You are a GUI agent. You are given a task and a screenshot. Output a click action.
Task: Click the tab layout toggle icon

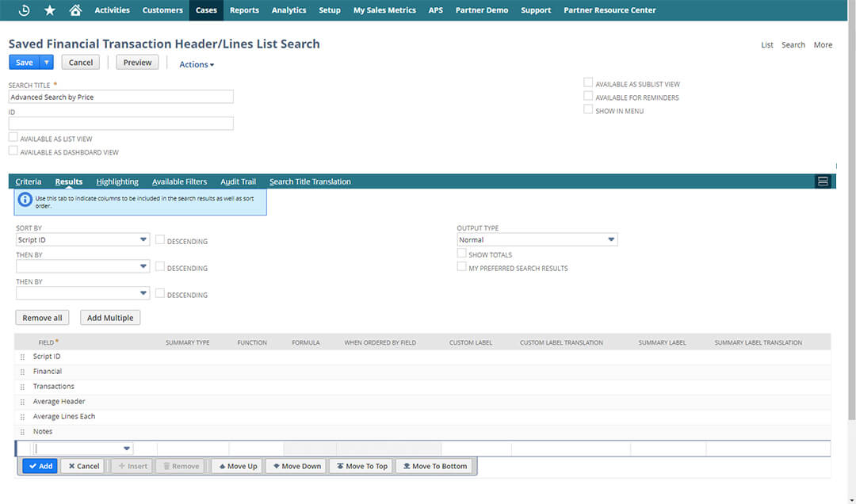(x=823, y=181)
